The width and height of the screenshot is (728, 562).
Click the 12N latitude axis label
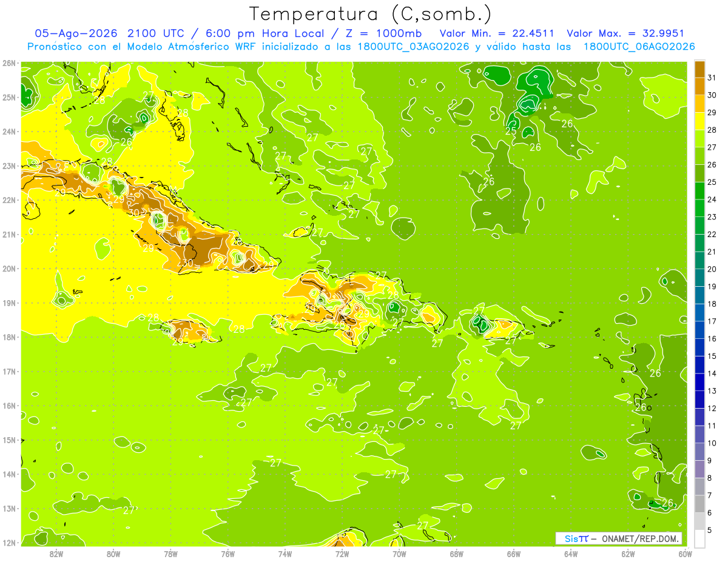click(10, 543)
